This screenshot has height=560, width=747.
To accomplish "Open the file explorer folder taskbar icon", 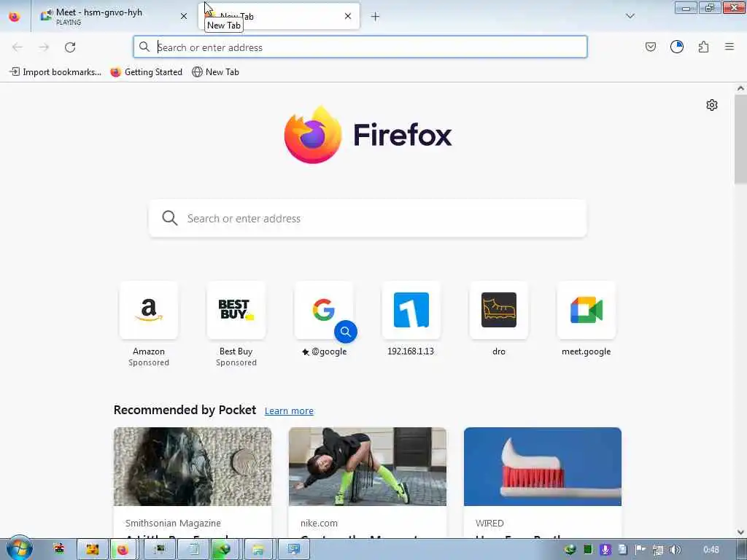I will coord(258,550).
